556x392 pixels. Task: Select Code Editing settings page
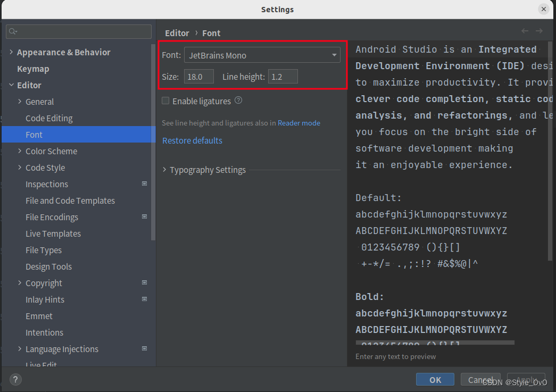click(x=49, y=118)
